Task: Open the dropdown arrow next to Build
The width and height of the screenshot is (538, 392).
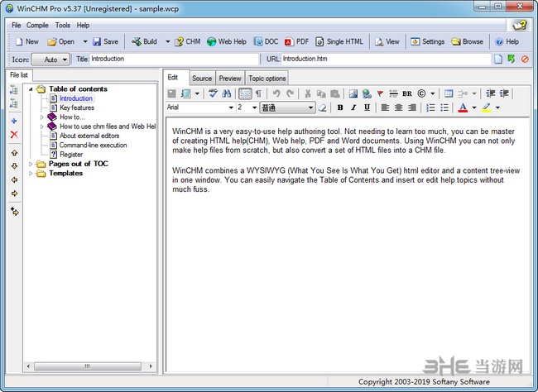Action: tap(167, 41)
